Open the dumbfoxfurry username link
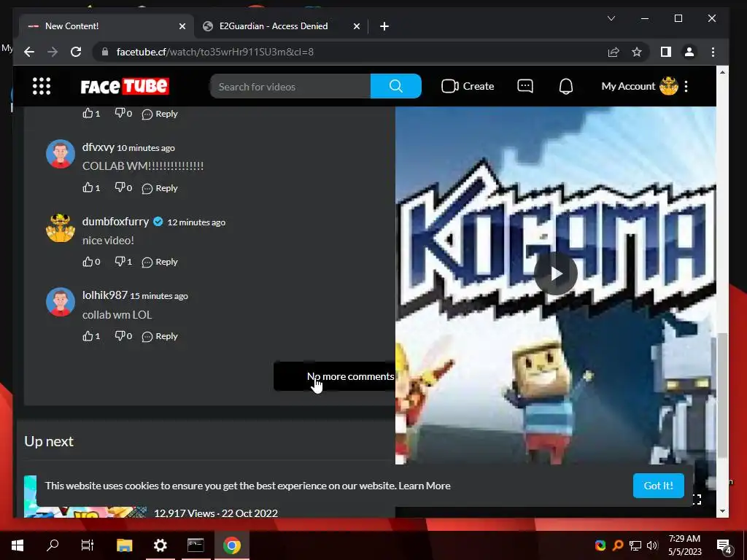Image resolution: width=747 pixels, height=560 pixels. point(115,222)
